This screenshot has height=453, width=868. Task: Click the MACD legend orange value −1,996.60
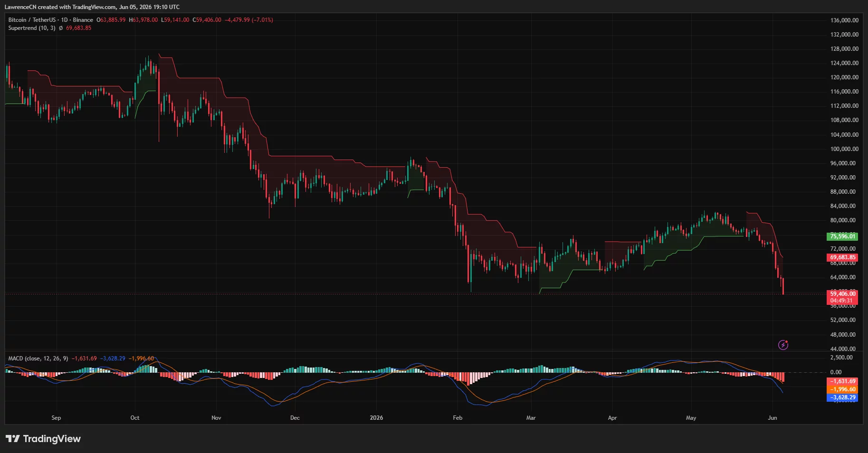pyautogui.click(x=141, y=359)
